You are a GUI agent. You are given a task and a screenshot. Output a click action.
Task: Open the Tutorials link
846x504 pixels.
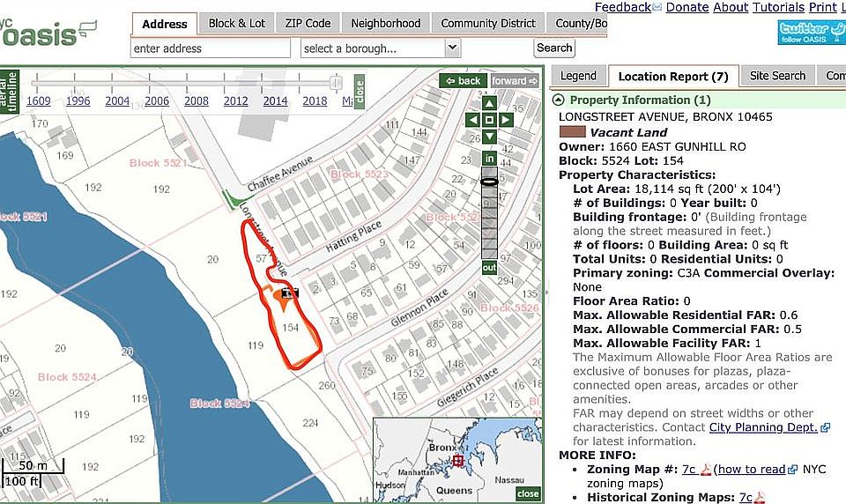778,7
